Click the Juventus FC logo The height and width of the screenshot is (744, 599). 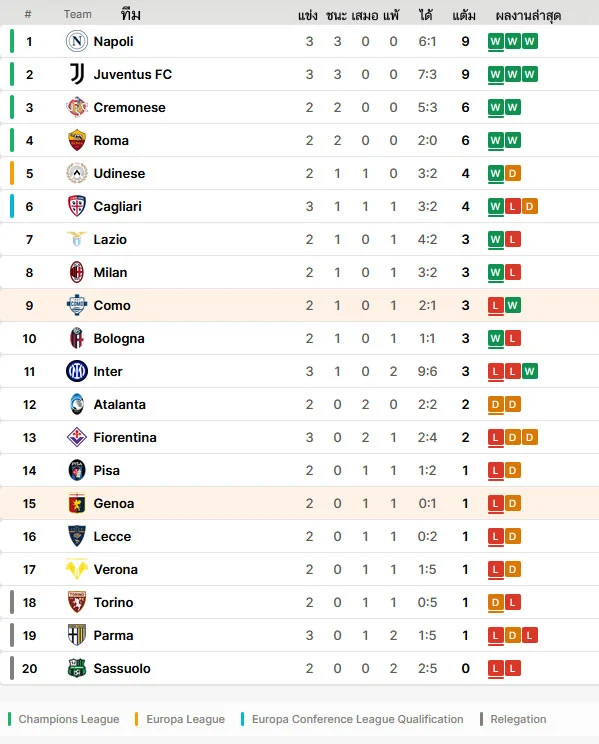click(x=76, y=74)
